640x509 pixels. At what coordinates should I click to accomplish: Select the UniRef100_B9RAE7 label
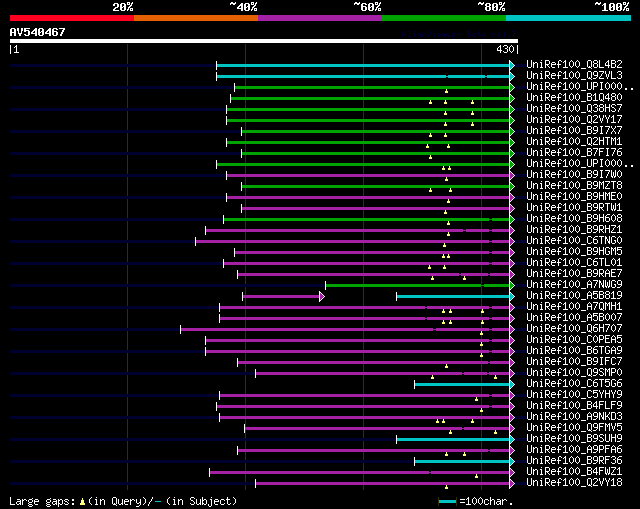click(574, 274)
